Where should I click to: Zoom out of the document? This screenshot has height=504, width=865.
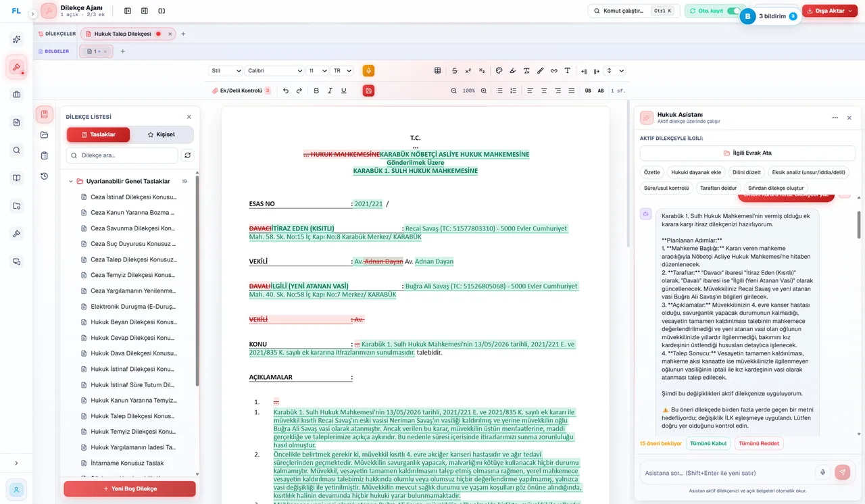(x=454, y=91)
